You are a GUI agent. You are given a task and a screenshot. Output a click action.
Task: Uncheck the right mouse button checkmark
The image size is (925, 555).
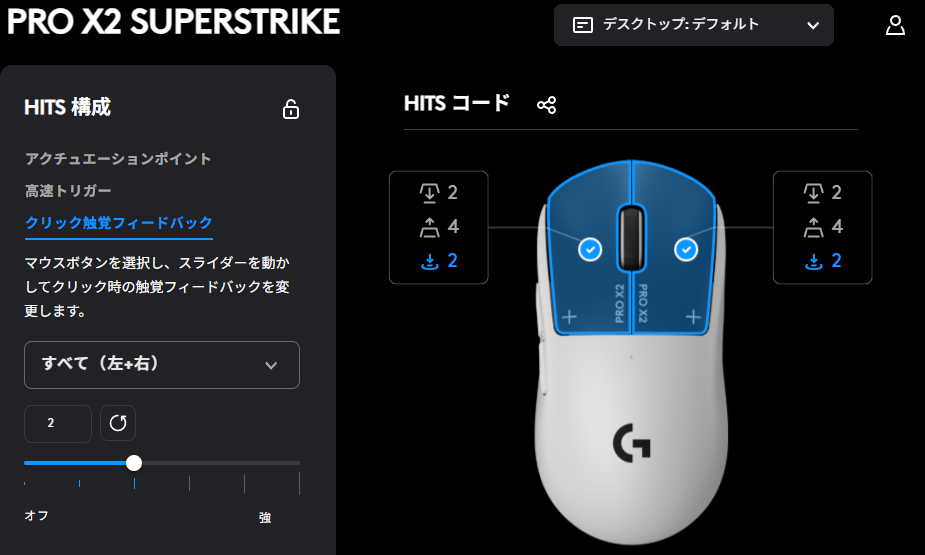tap(686, 249)
